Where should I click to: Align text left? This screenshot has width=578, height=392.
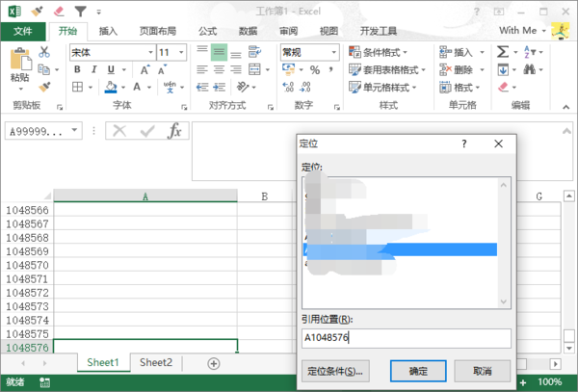coord(202,69)
